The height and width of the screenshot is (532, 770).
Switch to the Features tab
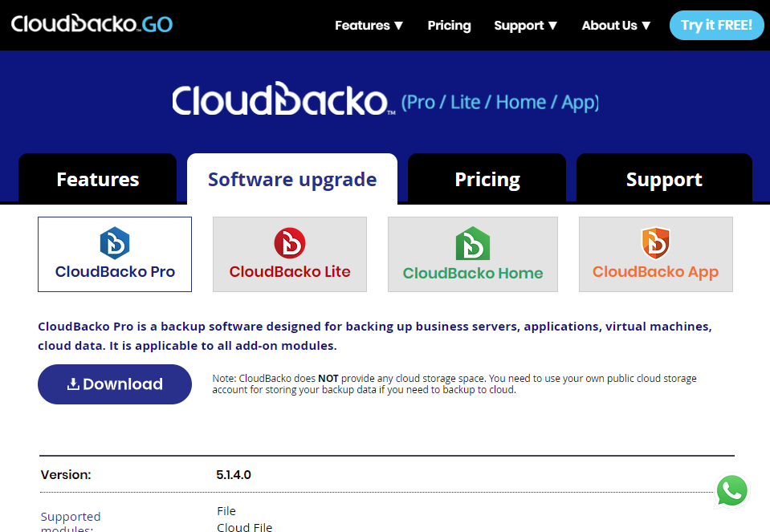(98, 179)
